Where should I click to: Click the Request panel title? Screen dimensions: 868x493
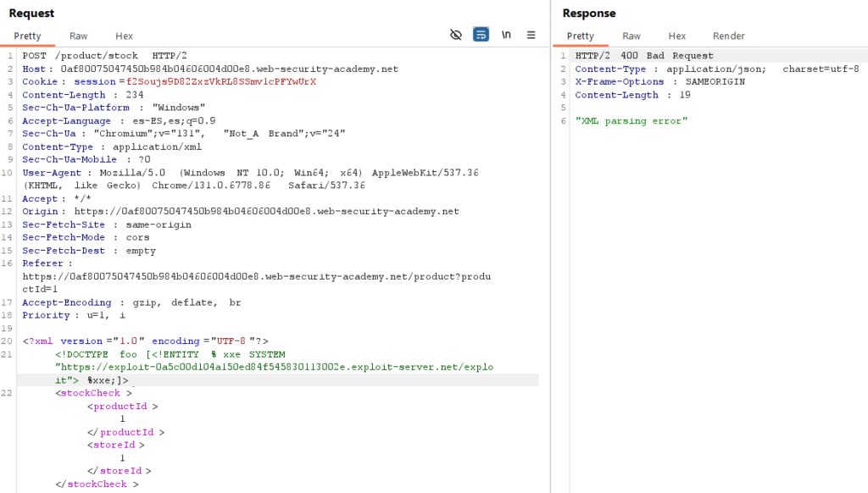(31, 14)
